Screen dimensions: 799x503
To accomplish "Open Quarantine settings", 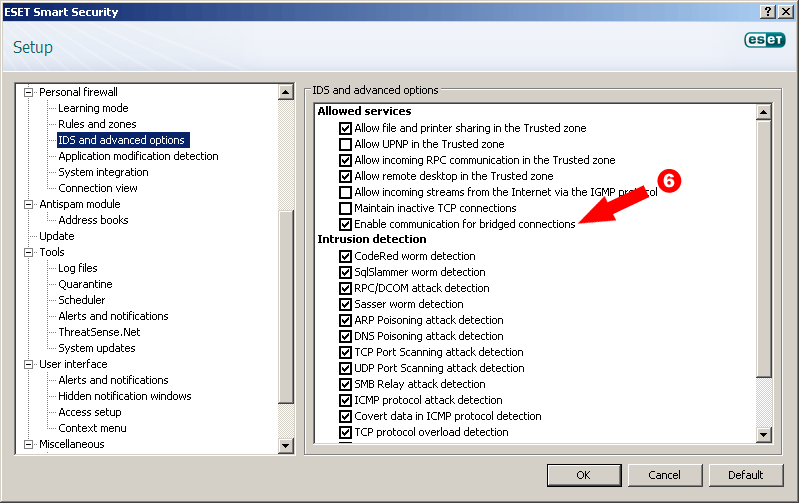I will click(x=85, y=284).
